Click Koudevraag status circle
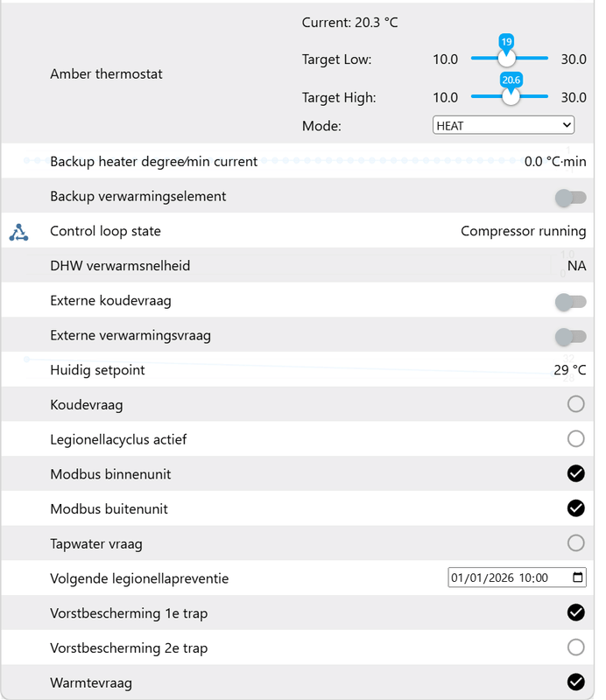This screenshot has height=700, width=606. coord(575,404)
